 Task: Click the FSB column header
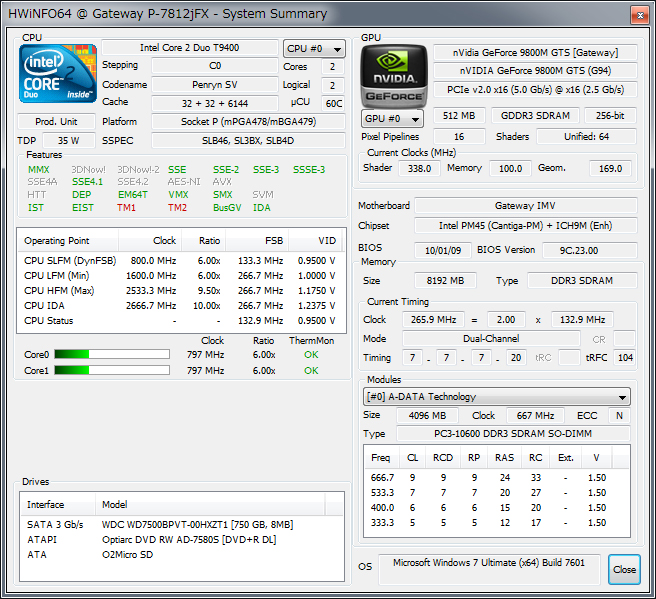[257, 241]
